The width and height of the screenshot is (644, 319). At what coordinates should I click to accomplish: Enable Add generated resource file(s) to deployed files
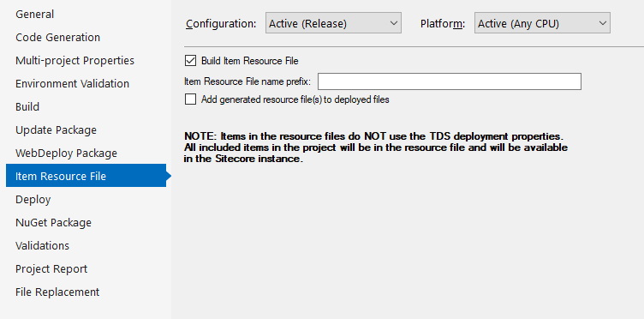(191, 99)
